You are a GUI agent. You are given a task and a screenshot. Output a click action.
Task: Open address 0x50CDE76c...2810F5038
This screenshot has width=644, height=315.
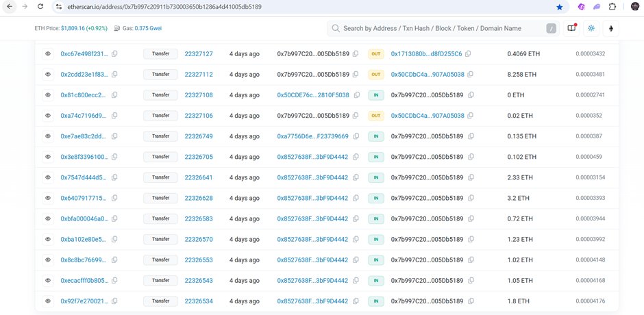[x=313, y=95]
